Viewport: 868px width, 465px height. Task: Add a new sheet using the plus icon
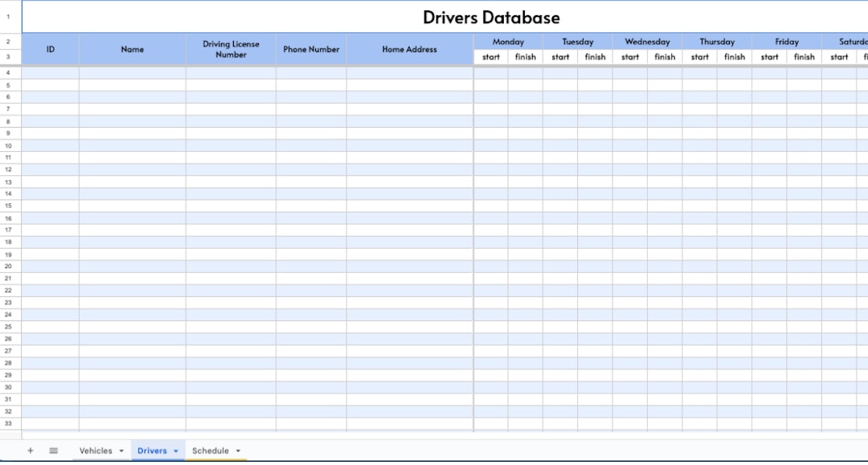pos(30,451)
